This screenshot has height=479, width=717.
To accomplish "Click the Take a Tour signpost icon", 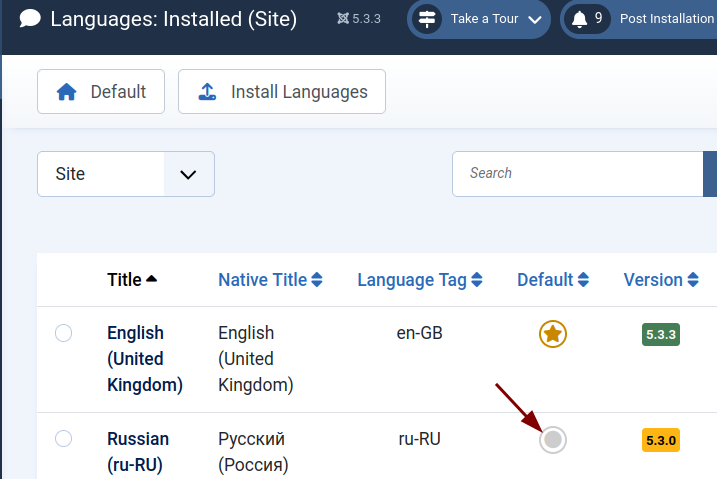I will click(428, 19).
